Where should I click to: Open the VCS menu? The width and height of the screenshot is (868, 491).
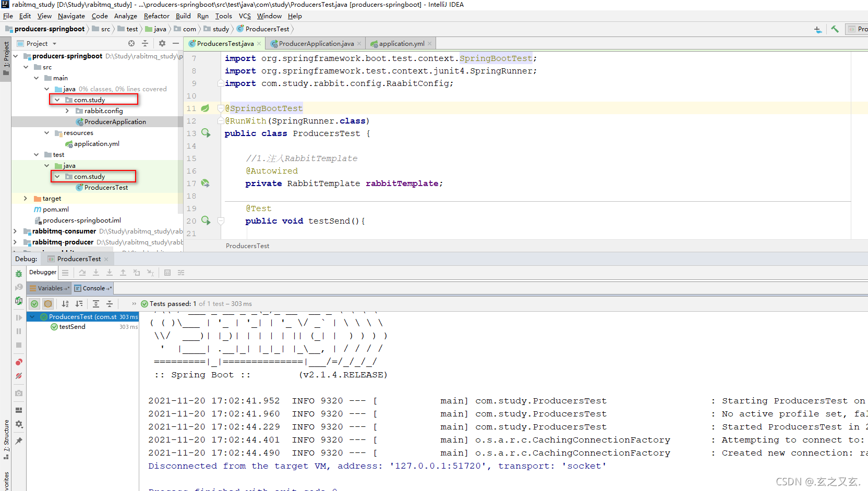245,16
